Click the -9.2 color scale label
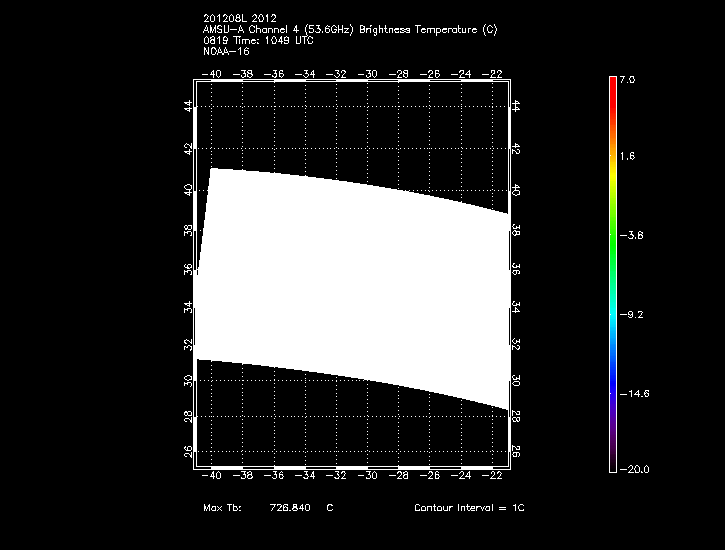Screen dimensions: 725x550 click(630, 314)
